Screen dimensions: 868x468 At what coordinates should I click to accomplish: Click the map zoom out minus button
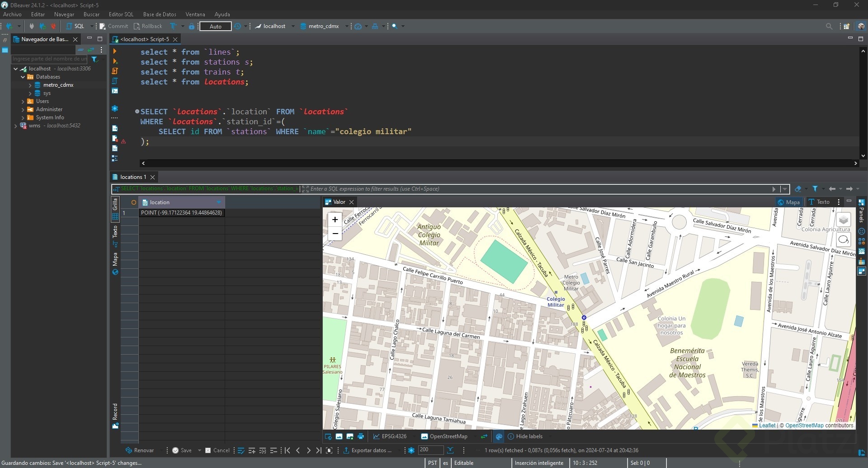point(335,234)
